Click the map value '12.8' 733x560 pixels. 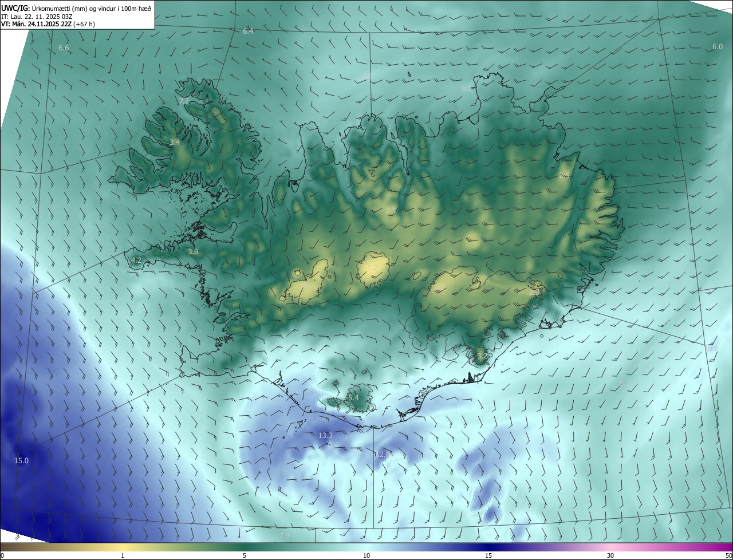(x=383, y=453)
